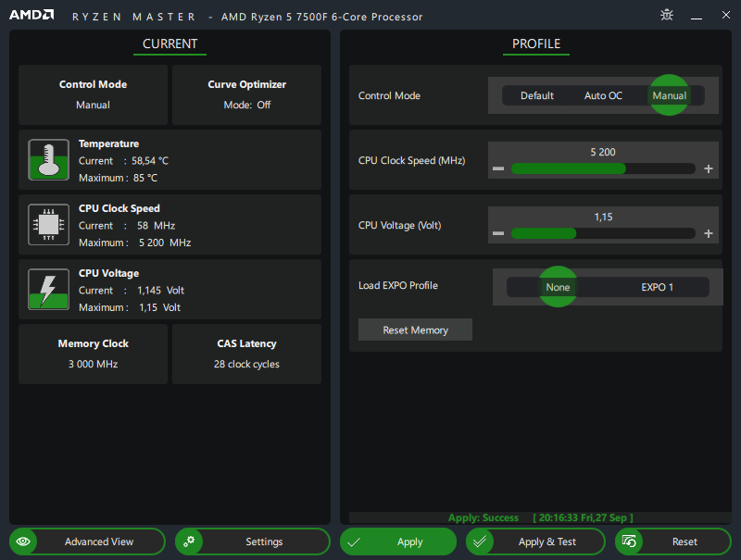Click the AMD logo in title bar
Viewport: 741px width, 560px height.
pyautogui.click(x=31, y=15)
